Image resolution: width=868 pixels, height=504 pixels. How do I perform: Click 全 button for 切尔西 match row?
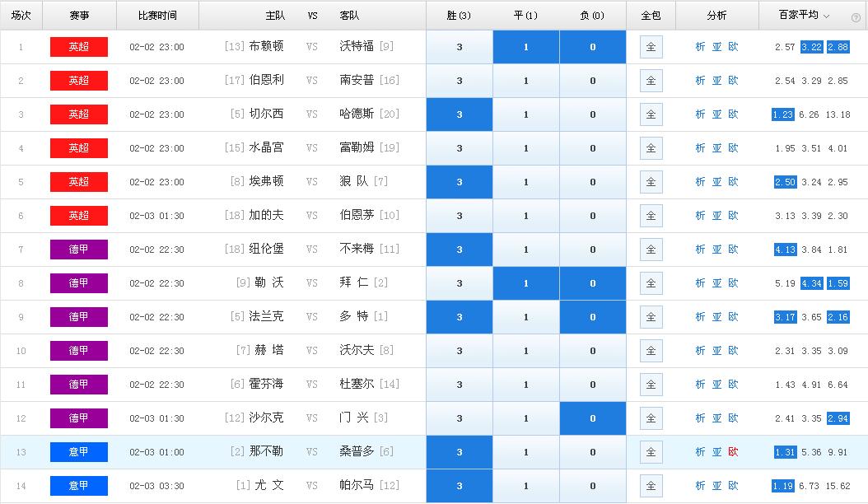click(x=651, y=114)
